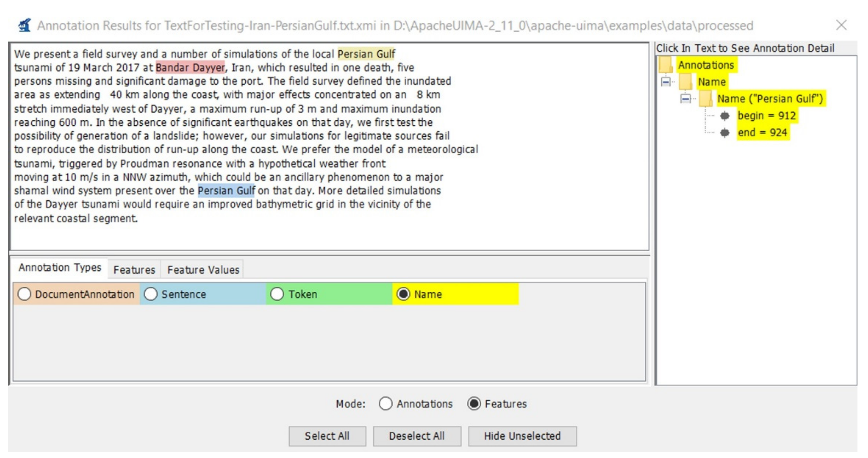Open the Feature Values tab
The height and width of the screenshot is (458, 868).
203,270
